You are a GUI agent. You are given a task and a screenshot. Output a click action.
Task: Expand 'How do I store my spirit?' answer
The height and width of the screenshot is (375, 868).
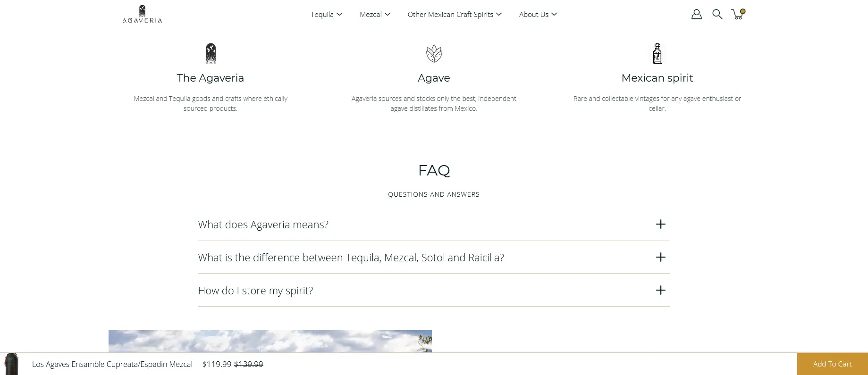click(255, 291)
